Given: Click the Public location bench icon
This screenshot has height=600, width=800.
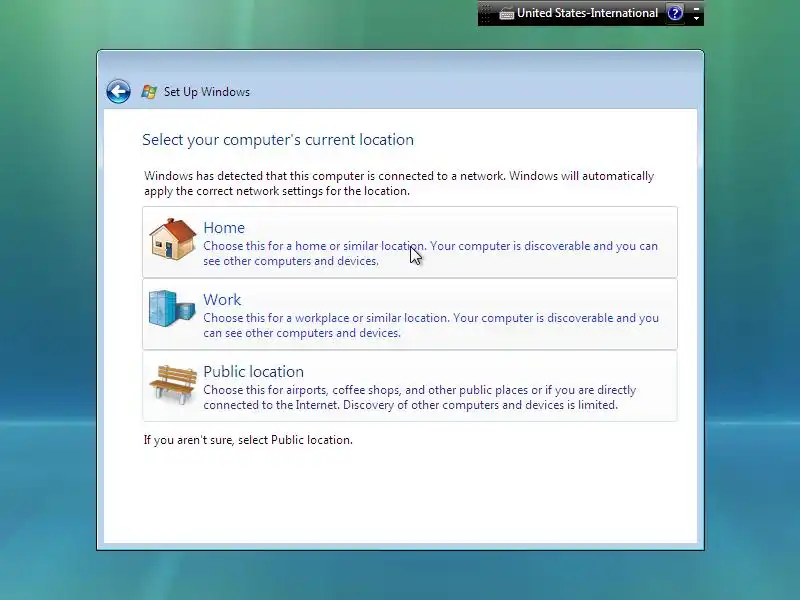Looking at the screenshot, I should point(173,385).
